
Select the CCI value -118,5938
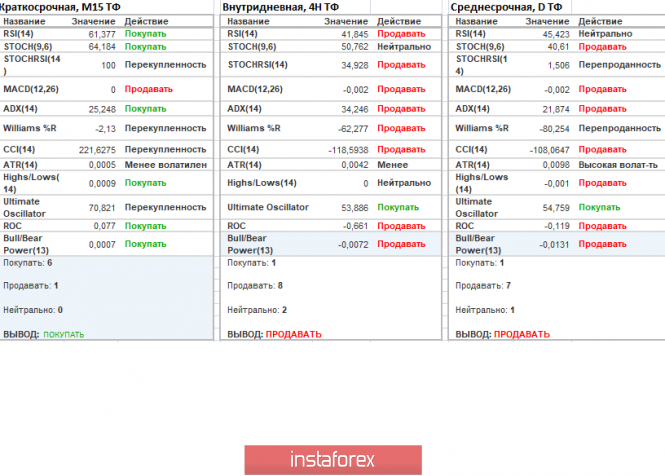click(x=348, y=150)
